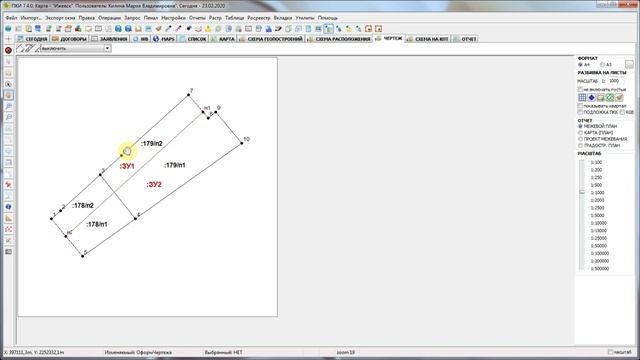The width and height of the screenshot is (640, 360).
Task: Click point 7 on the drawing
Action: [189, 95]
